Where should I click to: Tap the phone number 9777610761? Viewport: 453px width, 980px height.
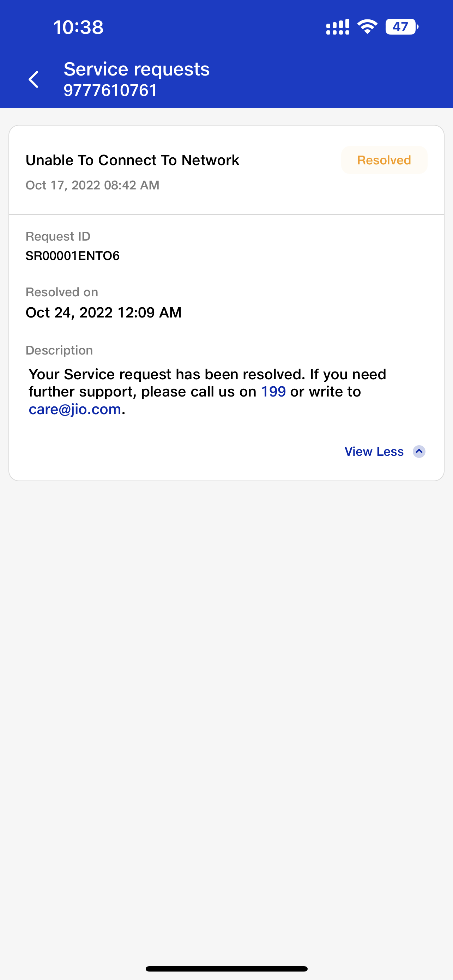point(110,91)
